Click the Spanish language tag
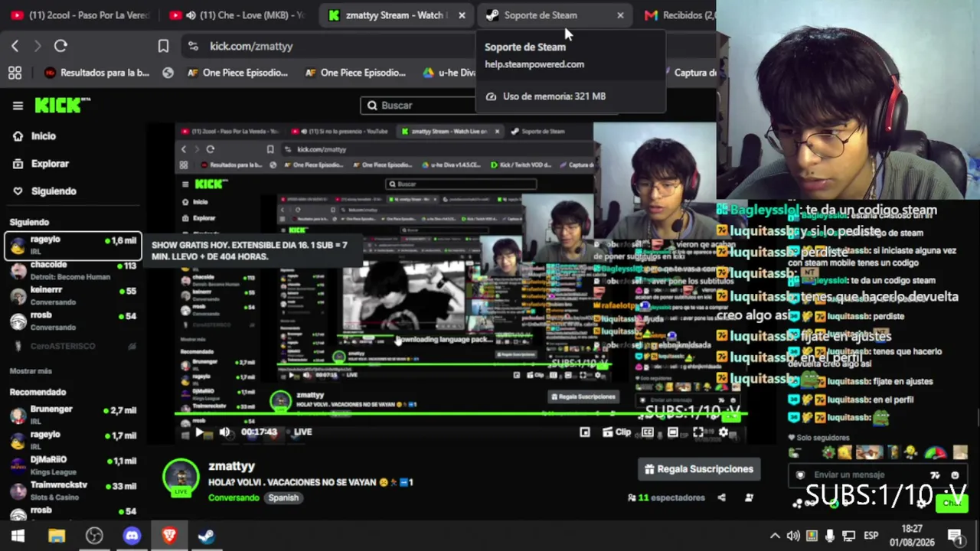Viewport: 980px width, 551px height. coord(283,497)
